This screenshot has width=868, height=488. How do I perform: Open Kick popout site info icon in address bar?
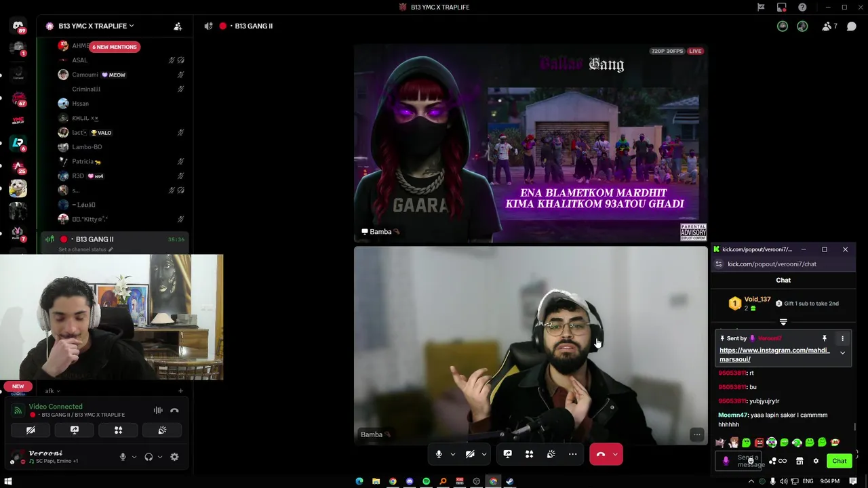719,264
